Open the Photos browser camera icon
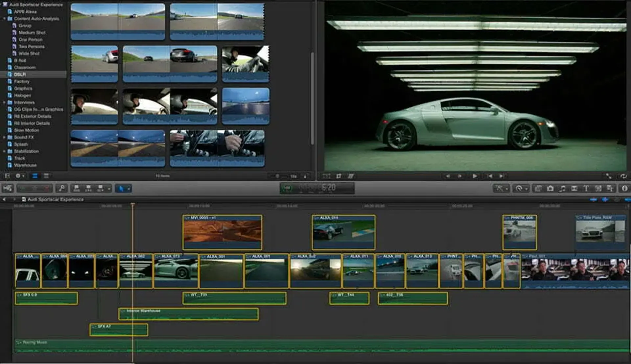Image resolution: width=631 pixels, height=364 pixels. pyautogui.click(x=550, y=188)
